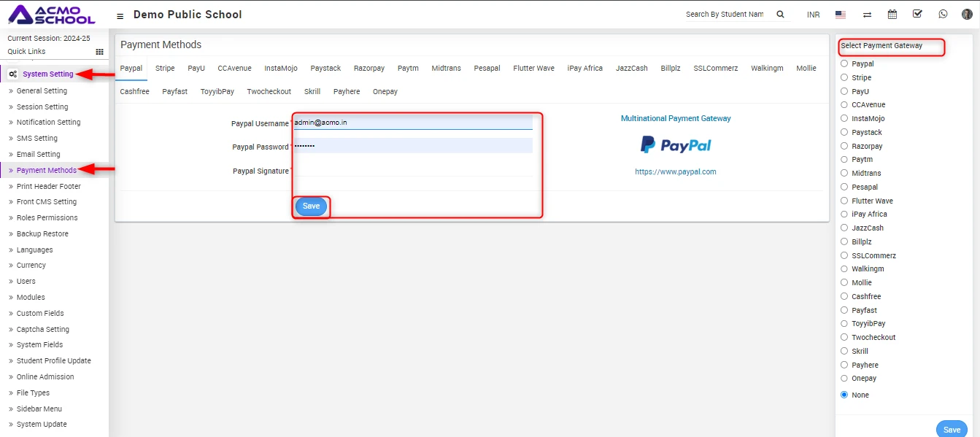Click the user profile avatar

point(968,15)
